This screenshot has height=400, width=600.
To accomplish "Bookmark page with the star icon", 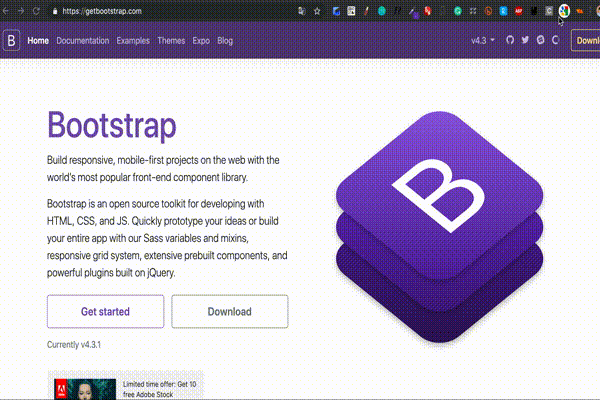I will [317, 11].
